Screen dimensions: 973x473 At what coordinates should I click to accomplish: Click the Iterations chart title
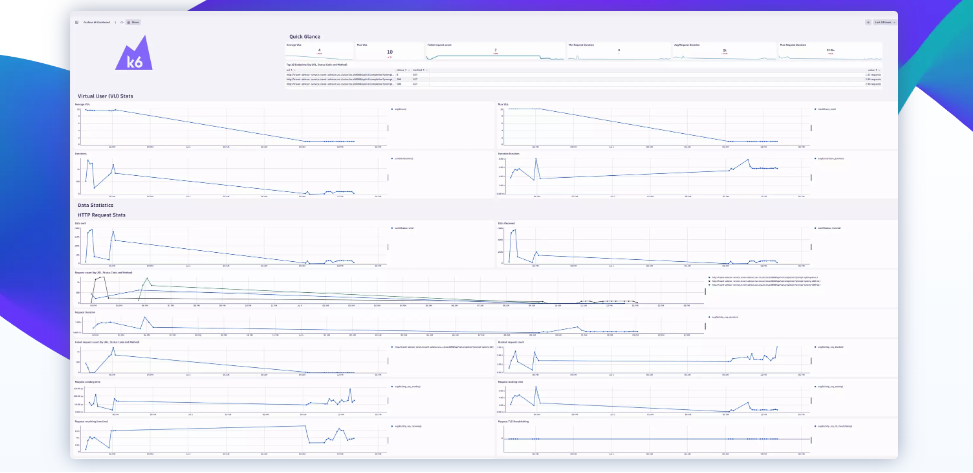click(x=81, y=153)
